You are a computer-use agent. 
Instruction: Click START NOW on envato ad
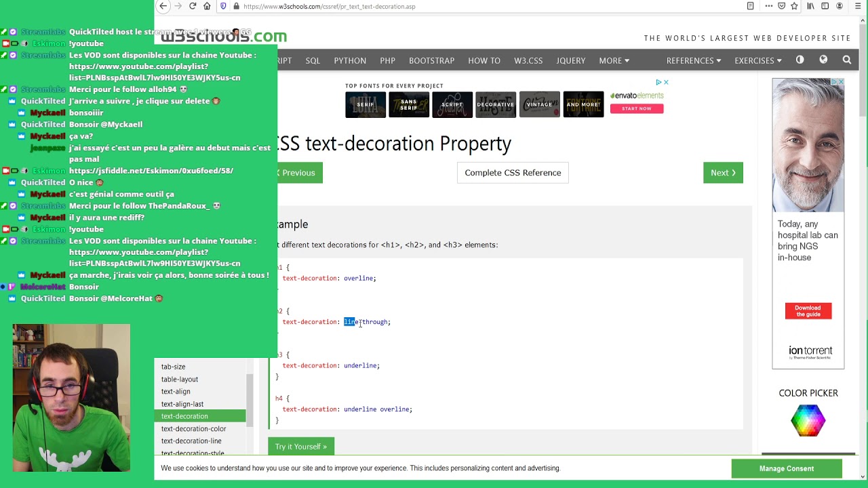tap(637, 108)
